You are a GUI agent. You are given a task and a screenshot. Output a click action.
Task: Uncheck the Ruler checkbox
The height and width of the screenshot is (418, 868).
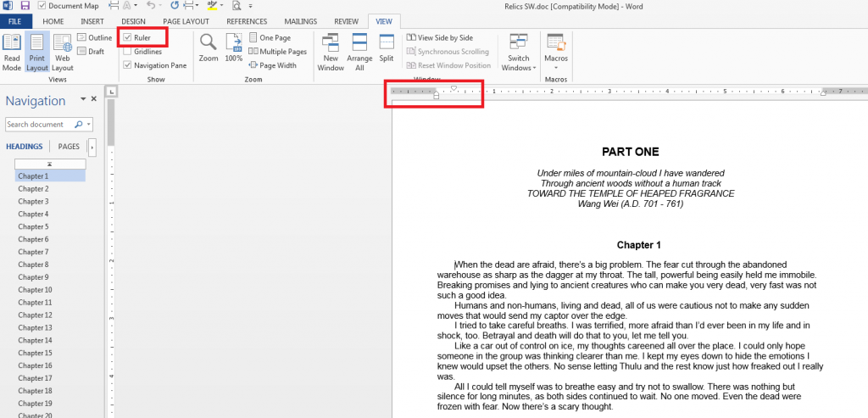pyautogui.click(x=127, y=37)
